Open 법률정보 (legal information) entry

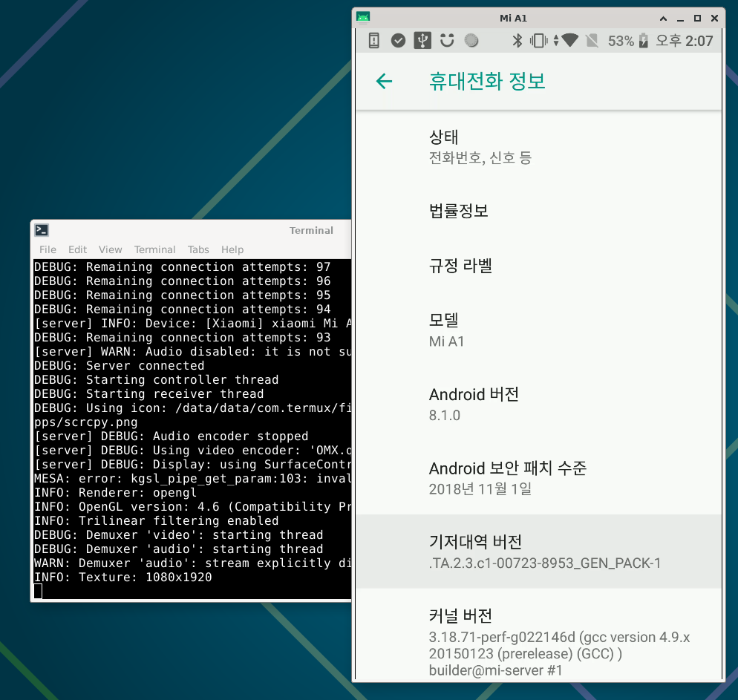538,211
